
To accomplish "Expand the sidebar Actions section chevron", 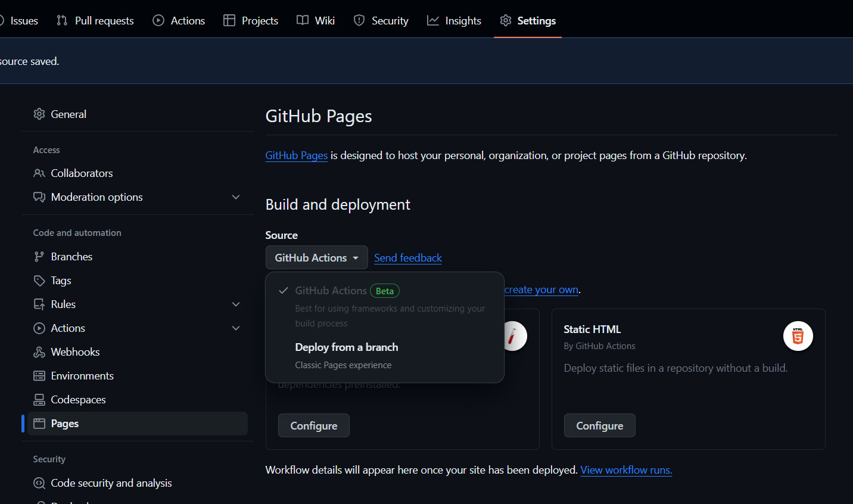I will point(236,328).
